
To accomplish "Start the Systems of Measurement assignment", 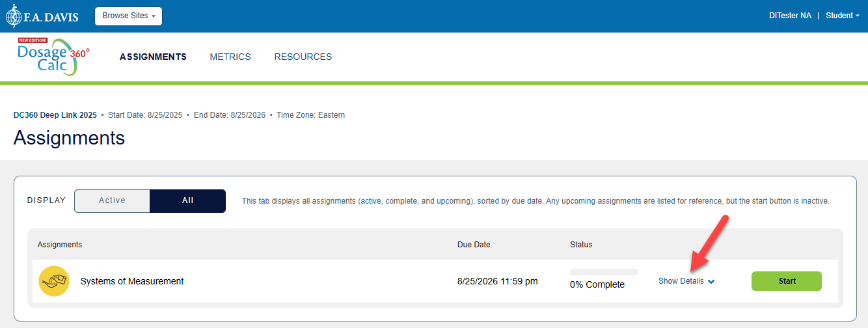I will coord(787,281).
